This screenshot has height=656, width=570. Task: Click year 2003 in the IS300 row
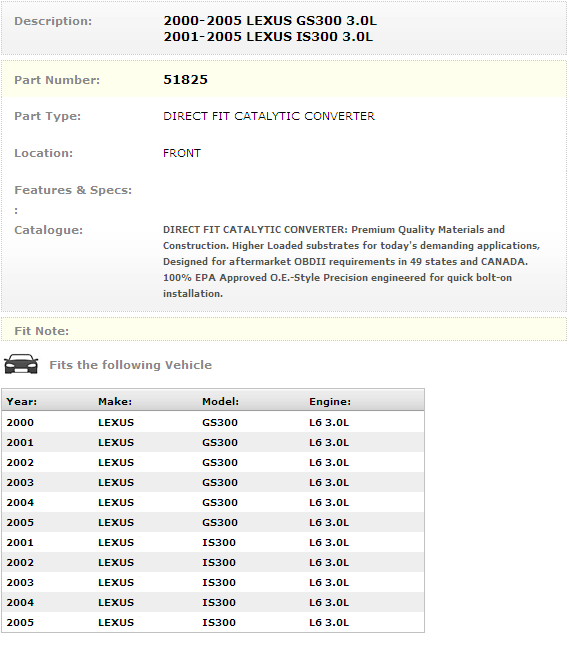click(20, 582)
